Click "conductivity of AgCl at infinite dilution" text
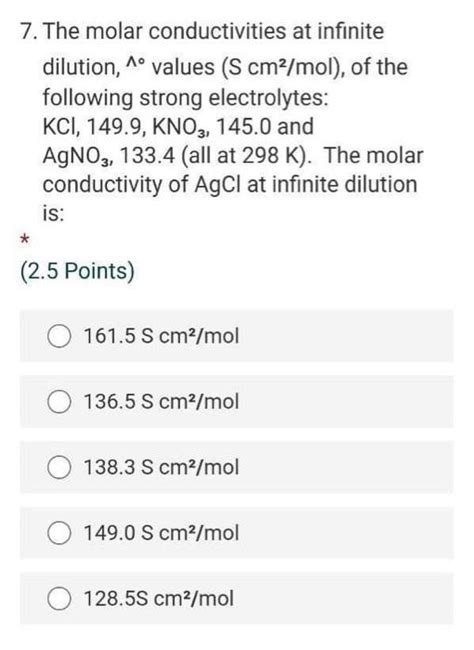This screenshot has width=474, height=650. coord(230,185)
